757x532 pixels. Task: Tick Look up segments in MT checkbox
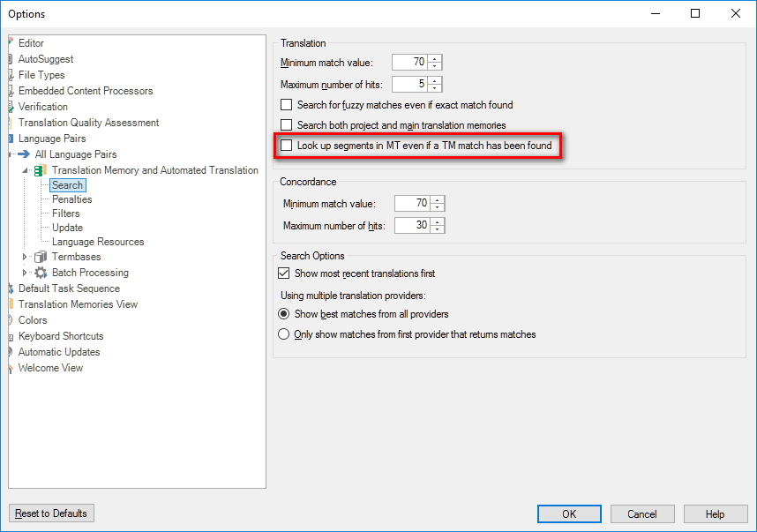(x=286, y=146)
